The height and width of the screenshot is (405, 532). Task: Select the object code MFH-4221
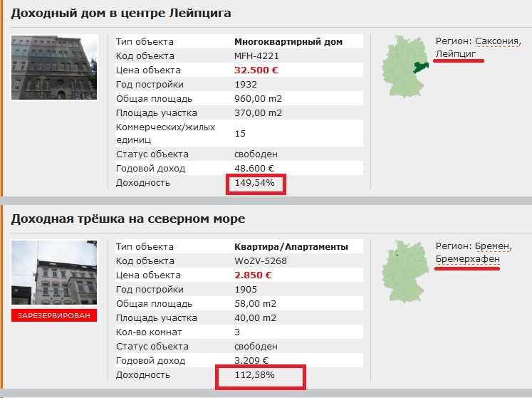tap(254, 56)
